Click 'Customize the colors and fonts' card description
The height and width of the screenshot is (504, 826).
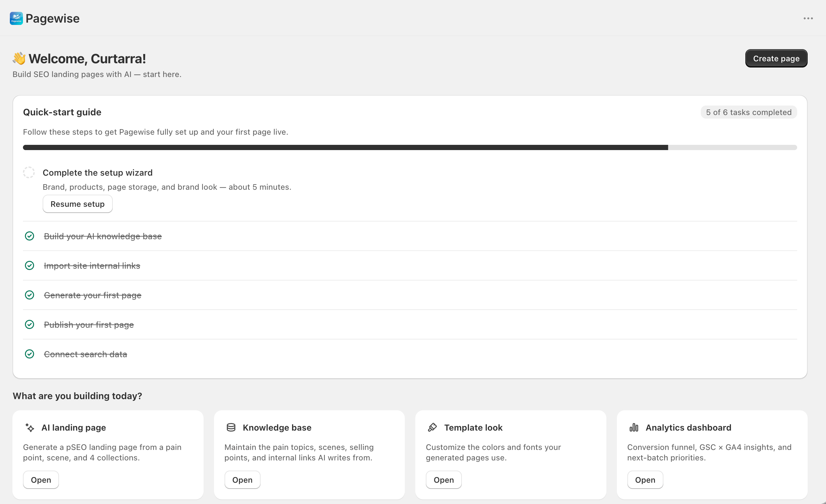(493, 453)
